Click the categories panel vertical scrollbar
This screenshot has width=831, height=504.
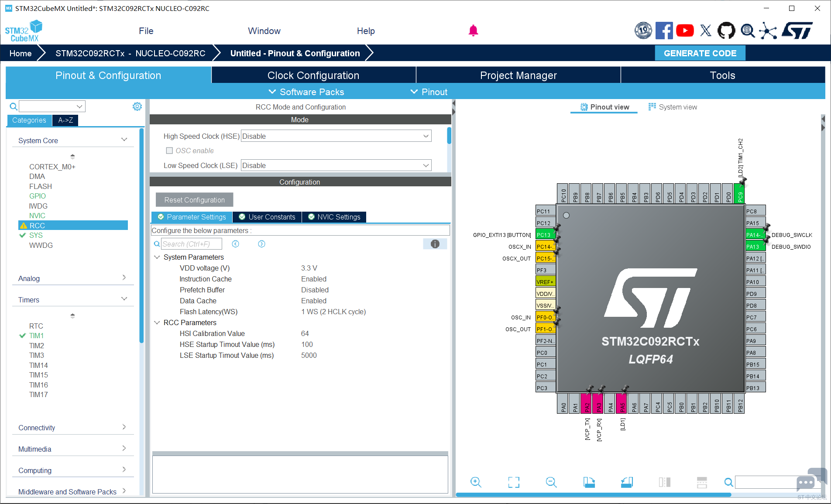click(x=141, y=236)
